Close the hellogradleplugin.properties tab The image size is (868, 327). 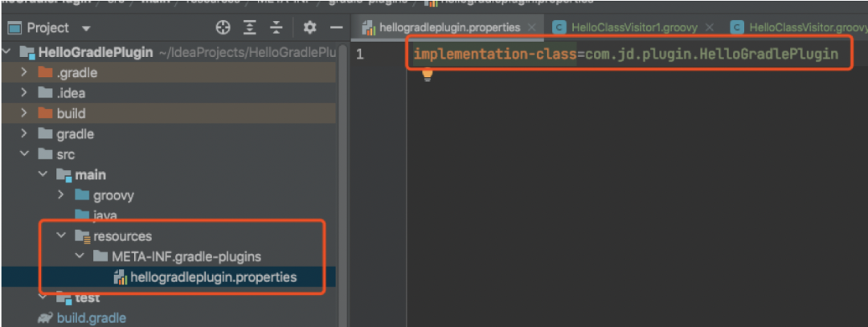531,27
